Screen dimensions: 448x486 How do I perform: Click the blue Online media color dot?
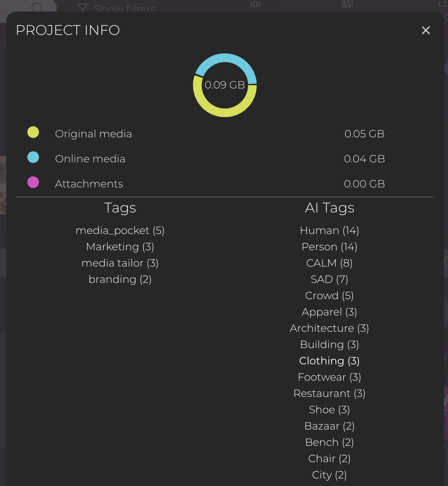[x=33, y=157]
